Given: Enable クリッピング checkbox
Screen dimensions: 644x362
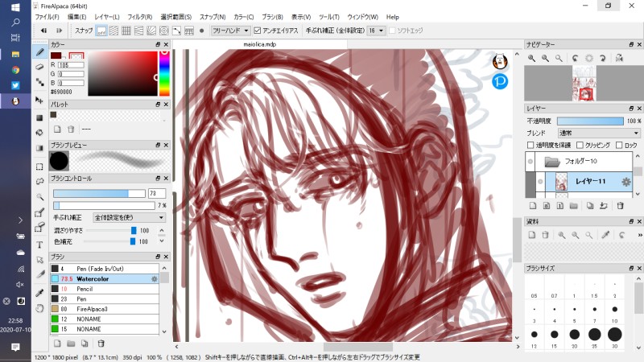Looking at the screenshot, I should click(580, 145).
